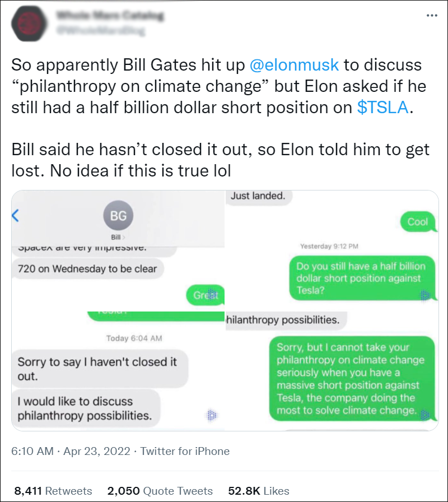Screen dimensions: 448x502
Task: Open the tweet's three-dot more menu
Action: coord(431,15)
